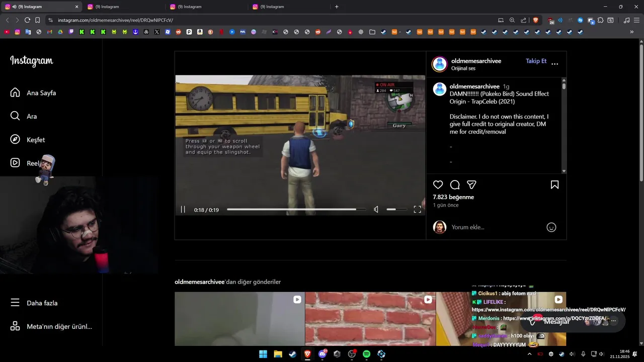Click oldmemesarchivee username in caption
Image resolution: width=644 pixels, height=362 pixels.
pyautogui.click(x=474, y=86)
